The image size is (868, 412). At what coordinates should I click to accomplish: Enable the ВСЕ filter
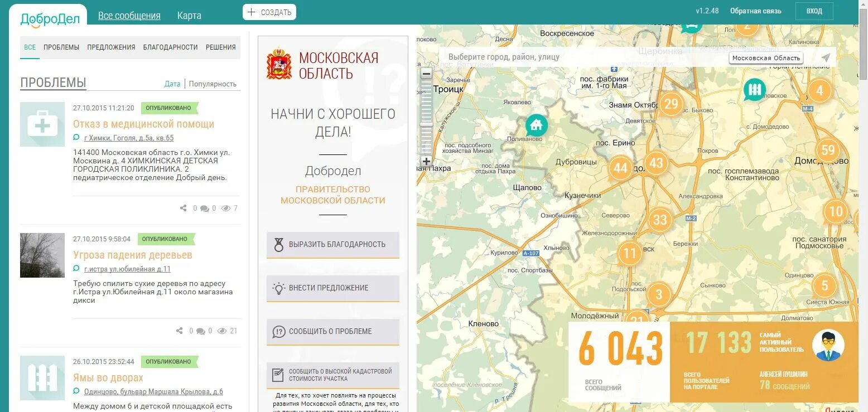click(30, 47)
